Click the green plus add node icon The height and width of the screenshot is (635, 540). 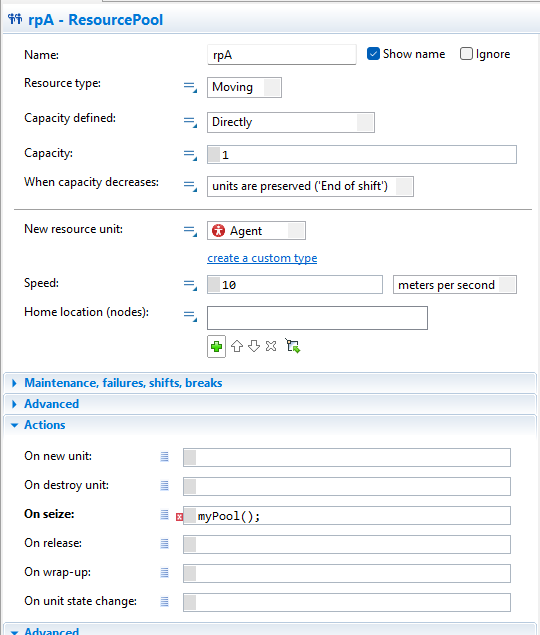(216, 347)
